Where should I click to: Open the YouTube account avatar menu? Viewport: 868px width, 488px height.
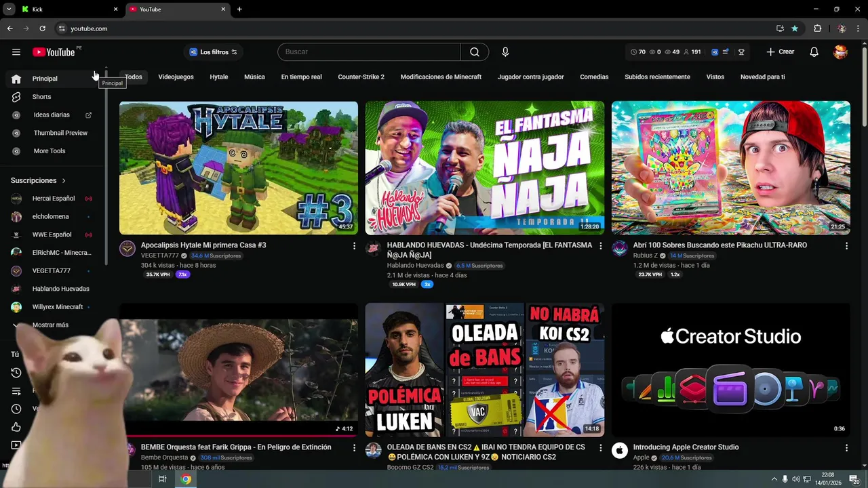pyautogui.click(x=841, y=52)
